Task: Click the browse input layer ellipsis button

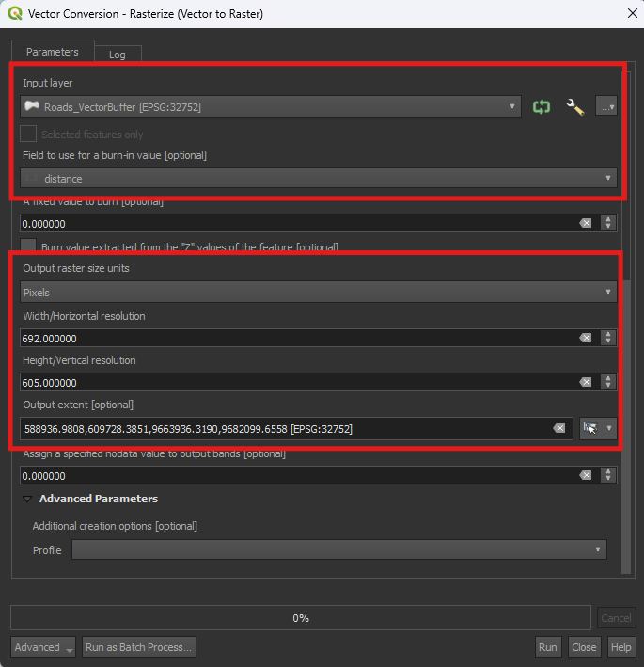Action: (606, 107)
